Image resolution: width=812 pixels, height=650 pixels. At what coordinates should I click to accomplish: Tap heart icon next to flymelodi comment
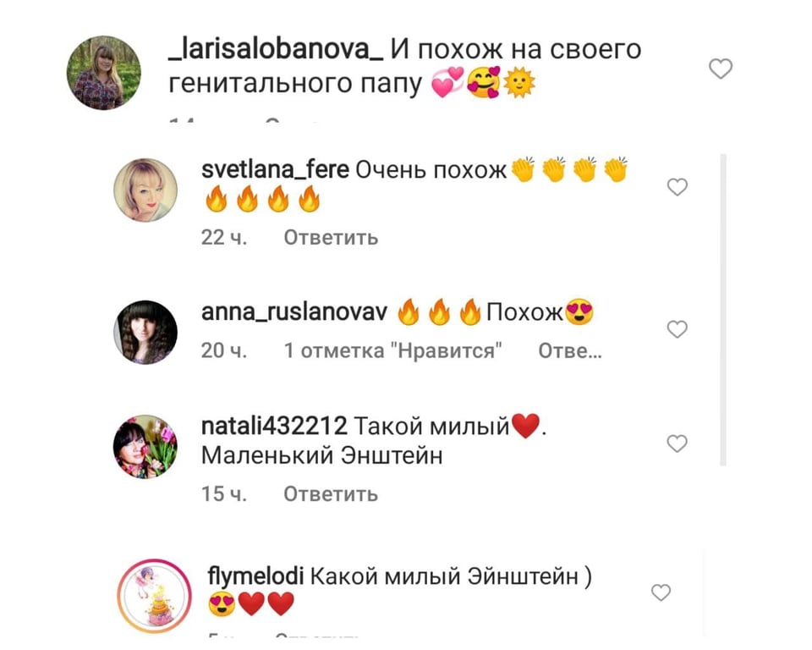(661, 592)
